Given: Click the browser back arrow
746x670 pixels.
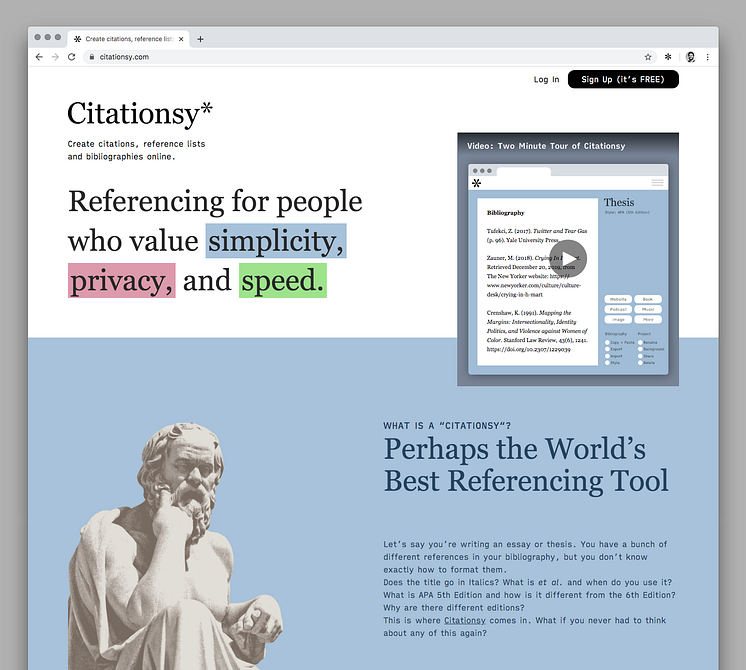Looking at the screenshot, I should [x=39, y=57].
